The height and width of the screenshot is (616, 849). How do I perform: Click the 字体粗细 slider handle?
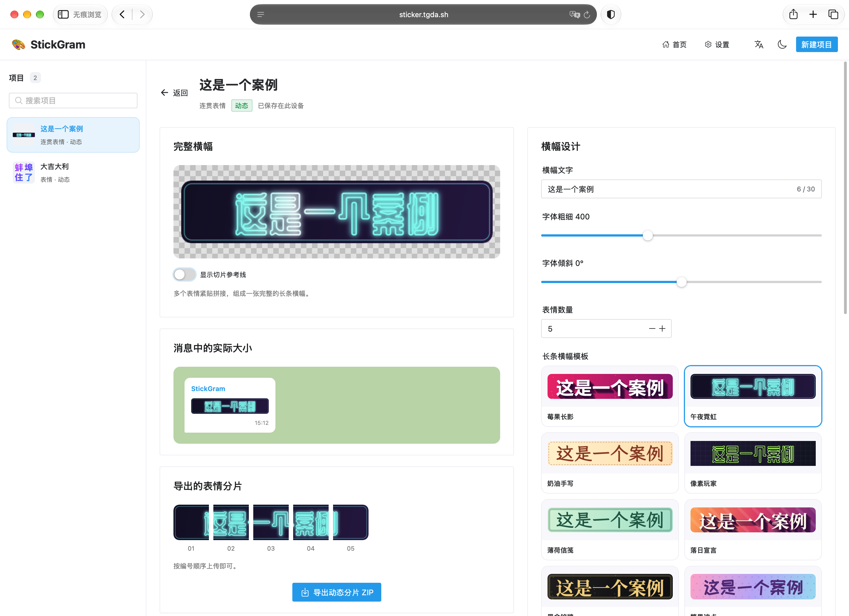(648, 235)
